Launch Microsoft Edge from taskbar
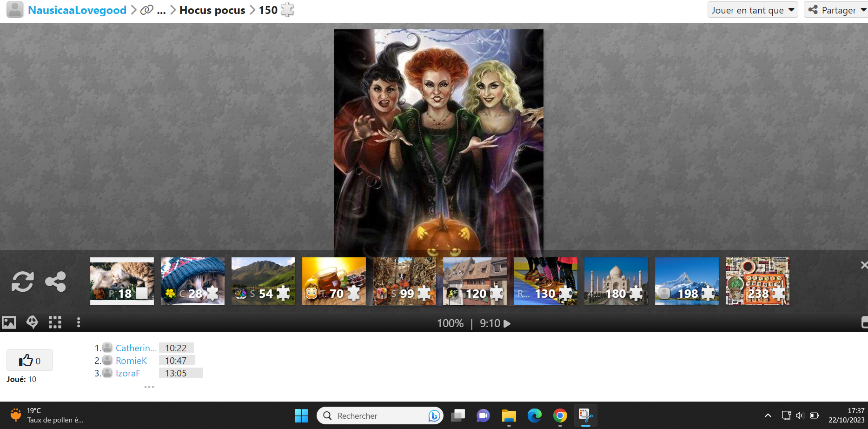This screenshot has height=429, width=868. pos(535,416)
